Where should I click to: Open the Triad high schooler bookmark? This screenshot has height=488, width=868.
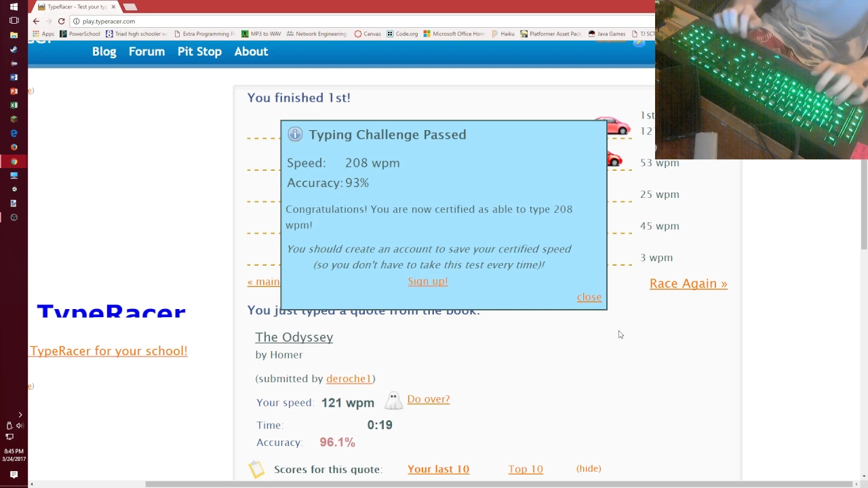[x=136, y=34]
